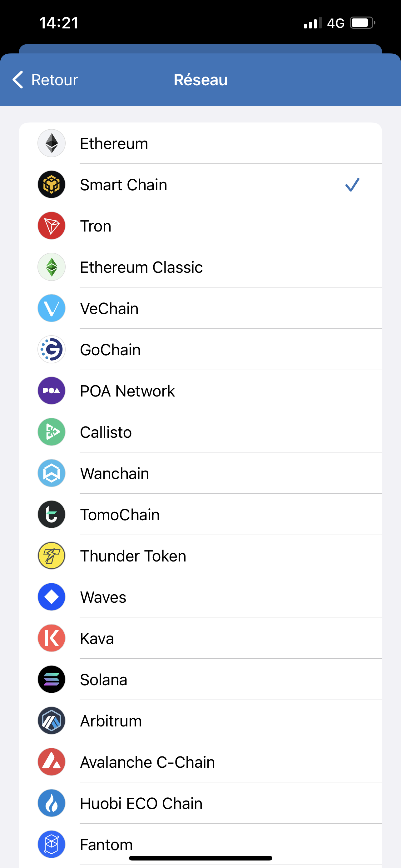Tap the Thunder Token yellow icon
The width and height of the screenshot is (401, 868).
click(x=52, y=556)
